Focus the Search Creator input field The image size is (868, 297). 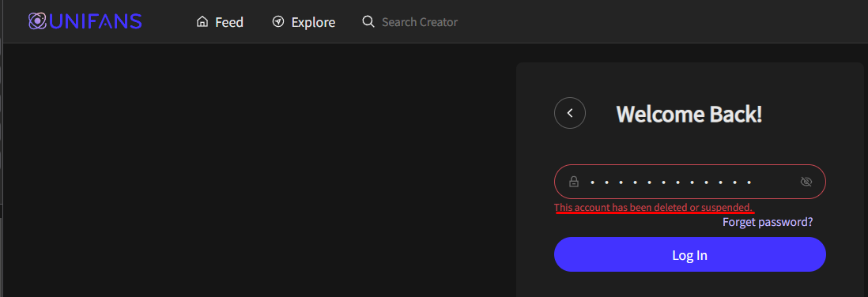click(x=420, y=22)
